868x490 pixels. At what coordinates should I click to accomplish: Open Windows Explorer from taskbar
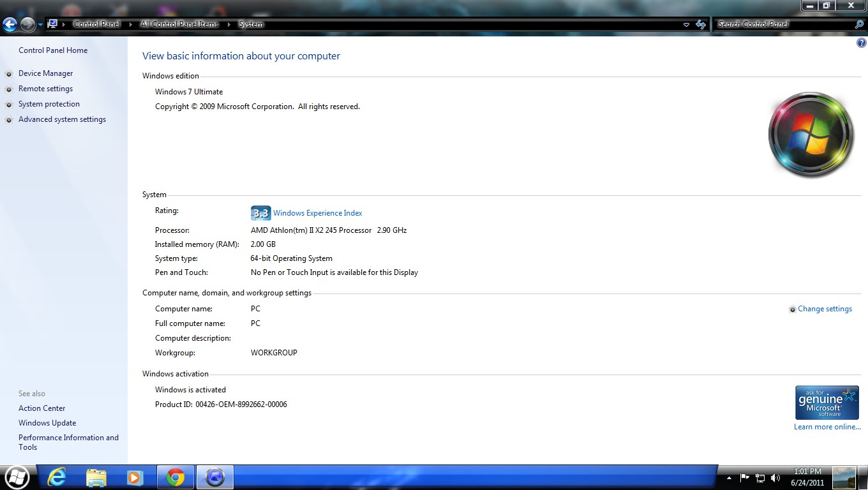96,477
